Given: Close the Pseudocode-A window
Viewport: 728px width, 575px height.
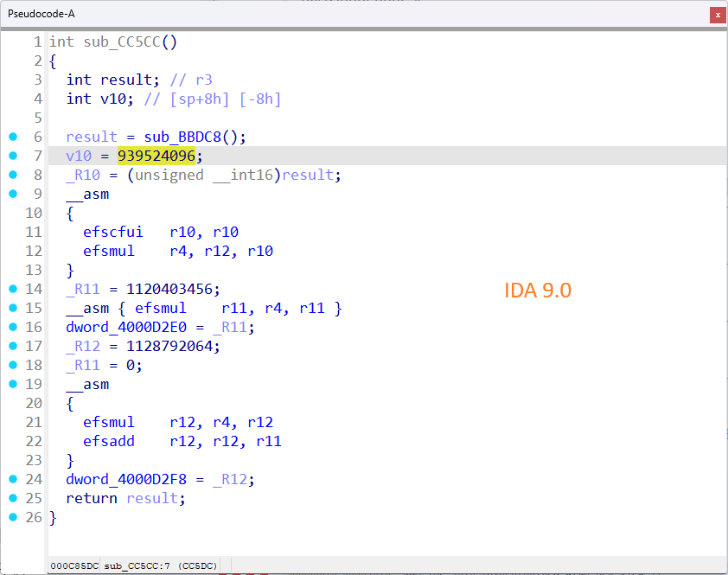Looking at the screenshot, I should point(718,15).
